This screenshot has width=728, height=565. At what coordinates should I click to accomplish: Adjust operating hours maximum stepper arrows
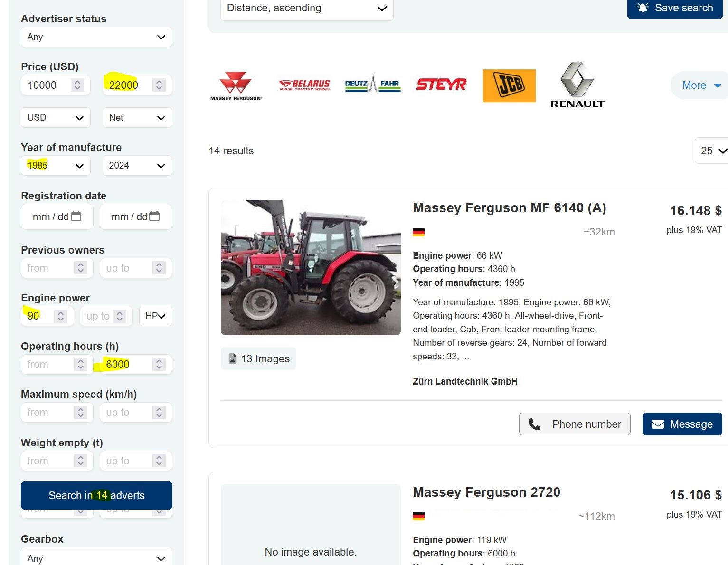159,365
